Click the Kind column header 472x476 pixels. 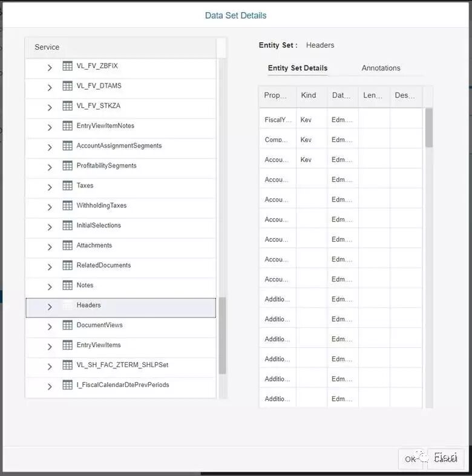tap(312, 97)
